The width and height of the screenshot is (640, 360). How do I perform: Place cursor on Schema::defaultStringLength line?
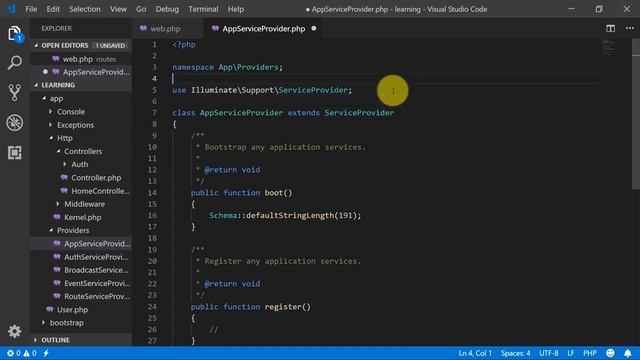(285, 215)
